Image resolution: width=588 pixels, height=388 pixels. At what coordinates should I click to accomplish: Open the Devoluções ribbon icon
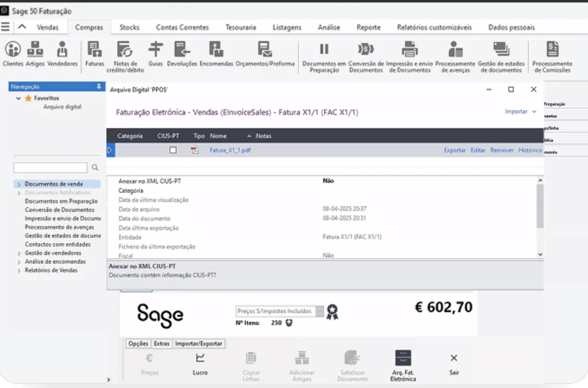182,54
